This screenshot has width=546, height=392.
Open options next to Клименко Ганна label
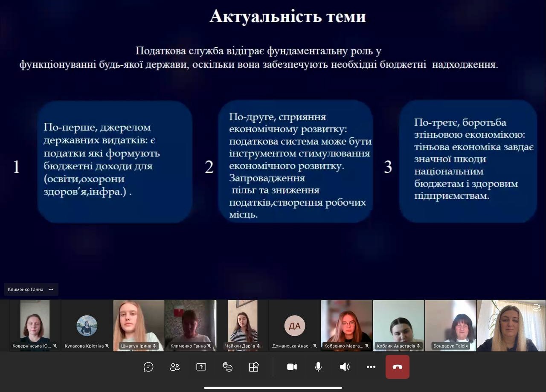(51, 289)
